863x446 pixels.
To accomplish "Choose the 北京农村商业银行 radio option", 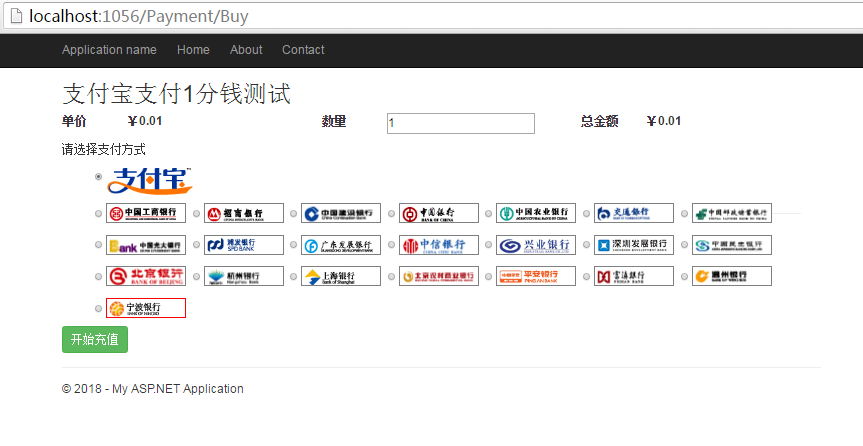I will (x=391, y=276).
